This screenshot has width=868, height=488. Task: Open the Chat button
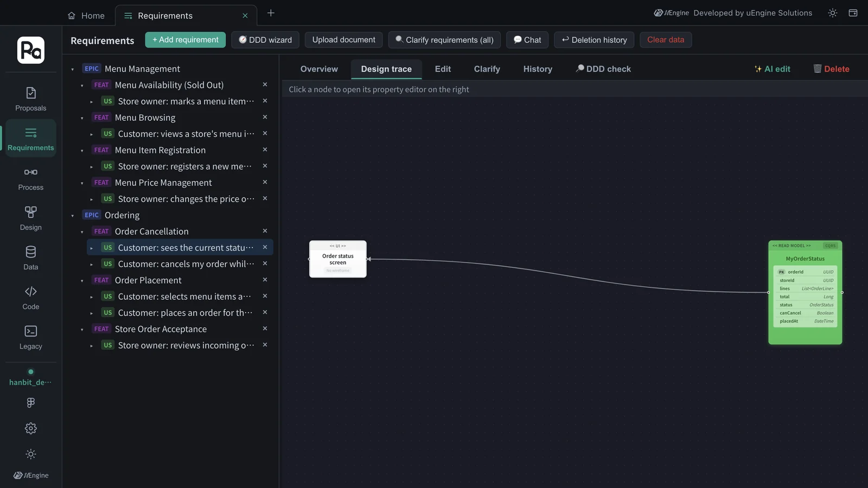[x=527, y=40]
